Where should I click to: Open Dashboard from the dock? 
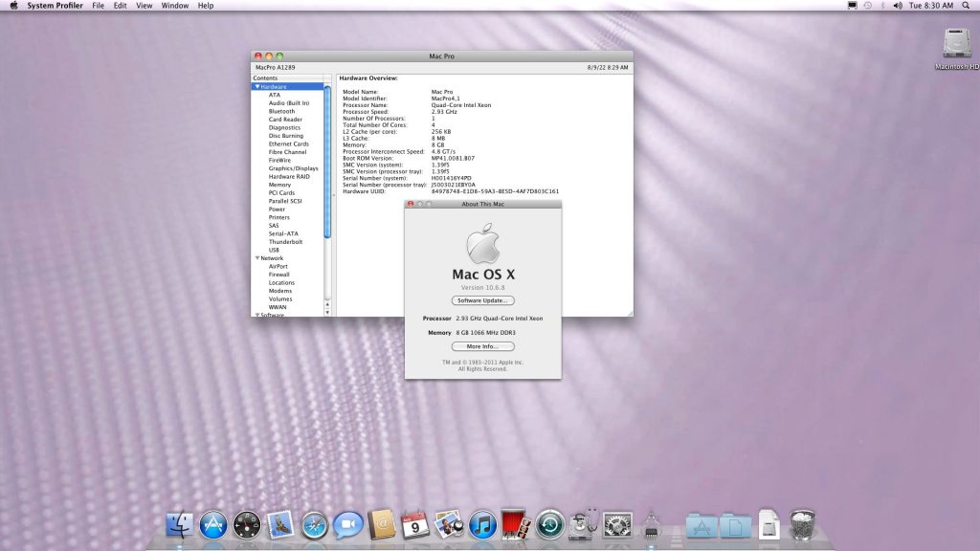coord(247,525)
